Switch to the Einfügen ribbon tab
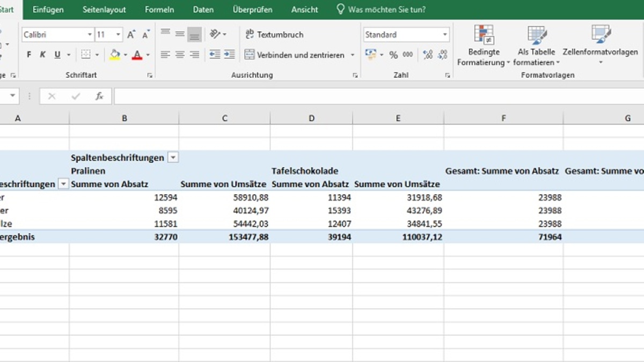Image resolution: width=644 pixels, height=362 pixels. tap(48, 9)
